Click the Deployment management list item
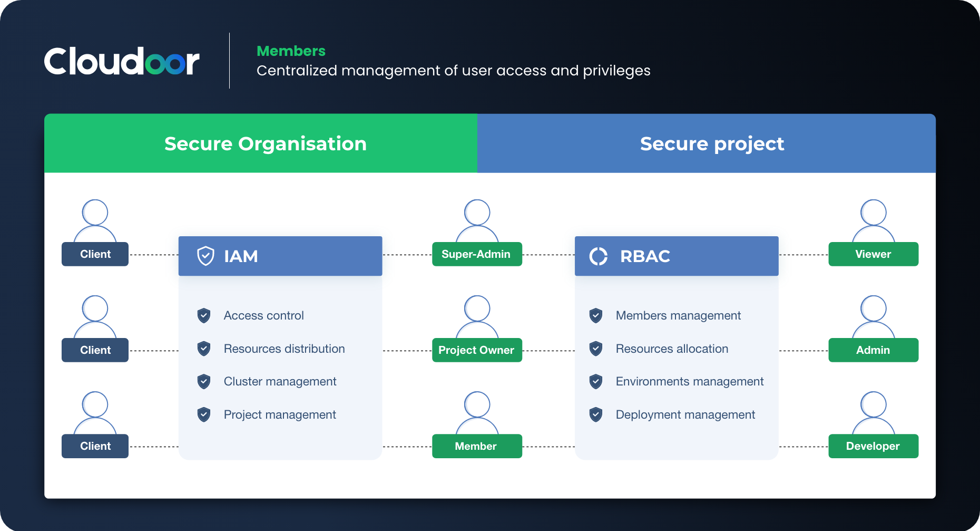The image size is (980, 531). (672, 414)
